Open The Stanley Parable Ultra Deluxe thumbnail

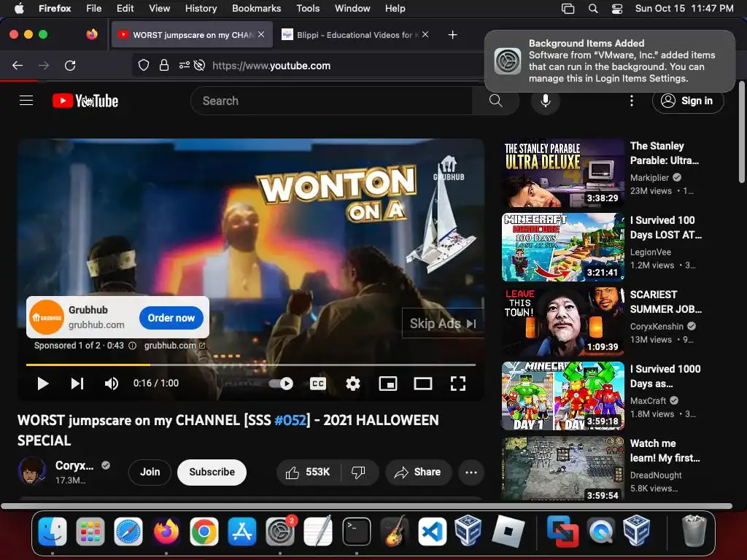pos(562,173)
